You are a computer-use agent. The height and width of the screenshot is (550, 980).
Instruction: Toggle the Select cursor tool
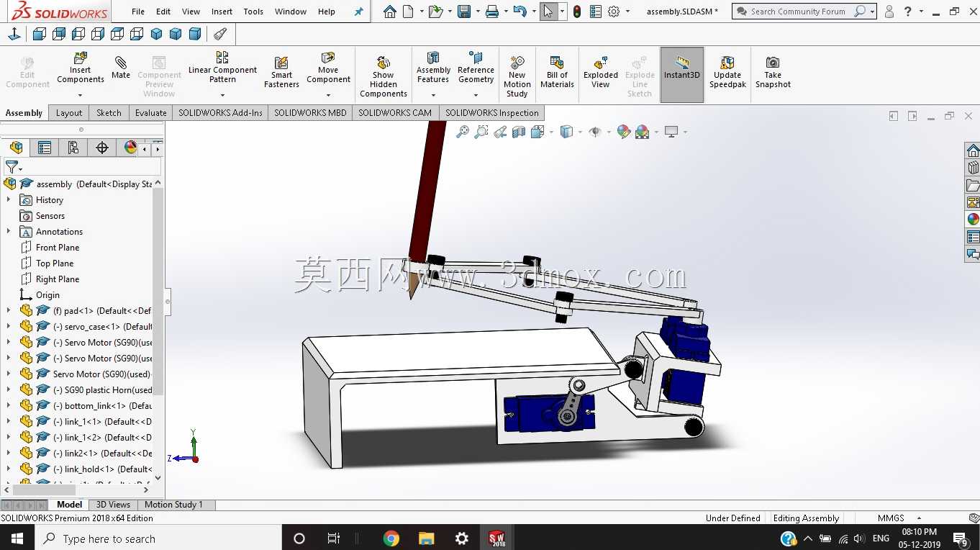tap(548, 12)
